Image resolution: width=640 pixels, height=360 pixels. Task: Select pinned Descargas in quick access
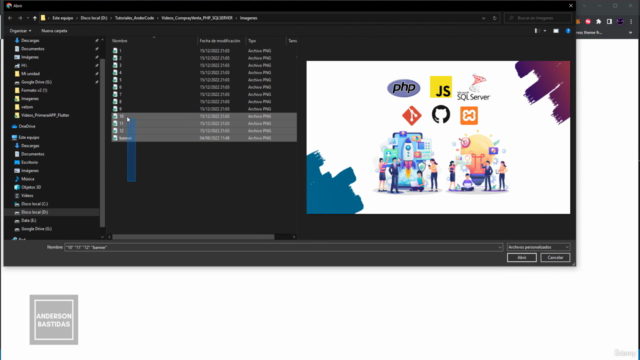[30, 40]
